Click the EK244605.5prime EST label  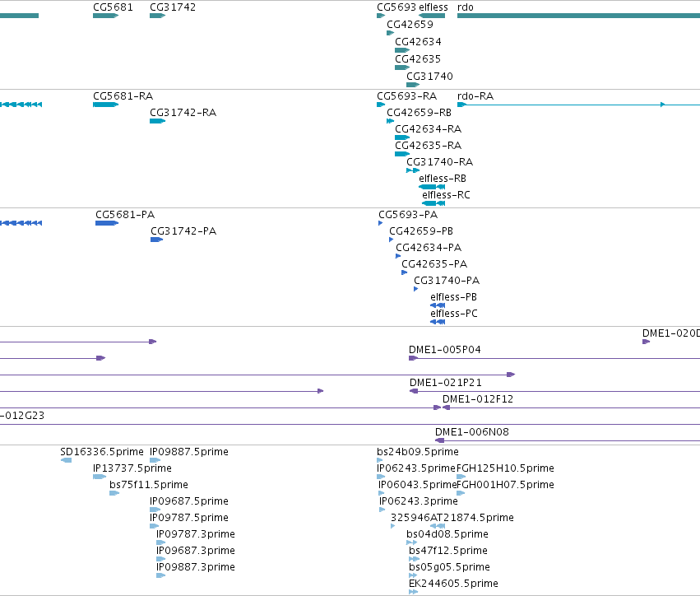[x=453, y=584]
